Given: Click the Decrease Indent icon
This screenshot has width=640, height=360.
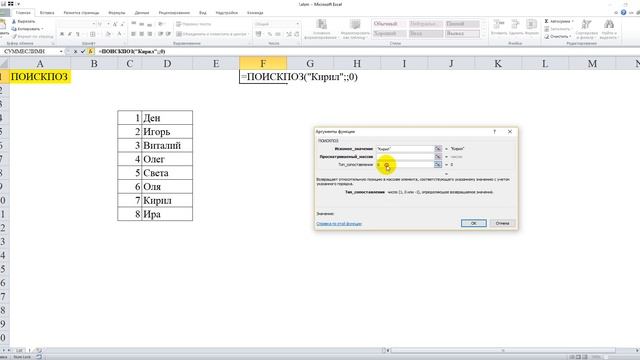Looking at the screenshot, I should click(160, 34).
